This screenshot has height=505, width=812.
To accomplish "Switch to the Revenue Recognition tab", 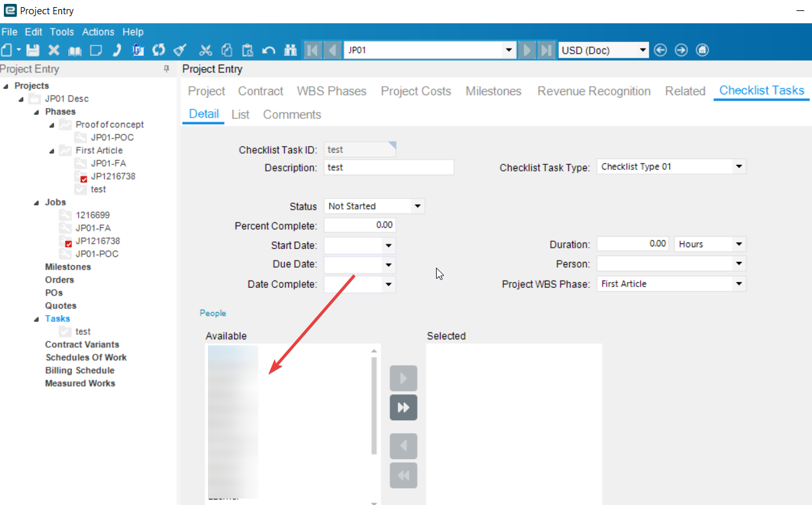I will coord(594,91).
